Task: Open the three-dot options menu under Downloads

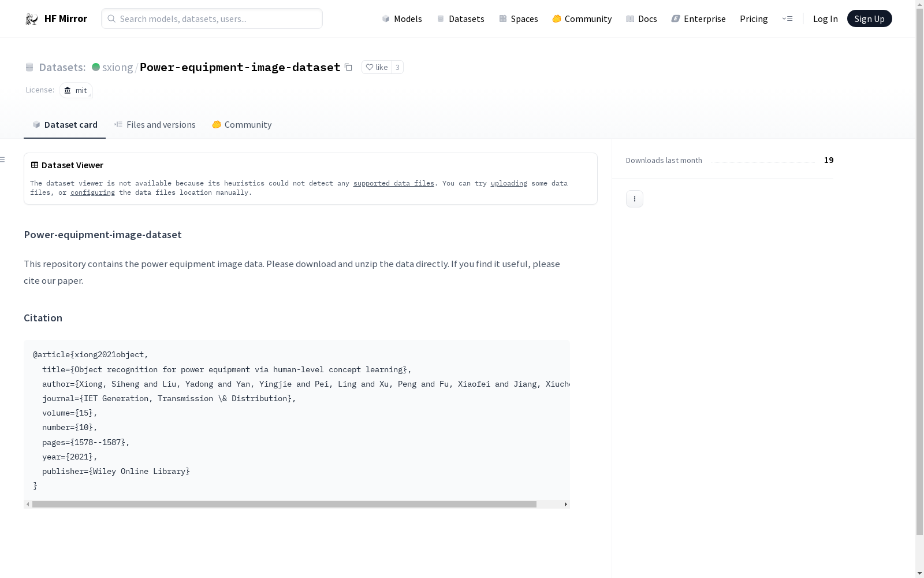Action: click(x=635, y=199)
